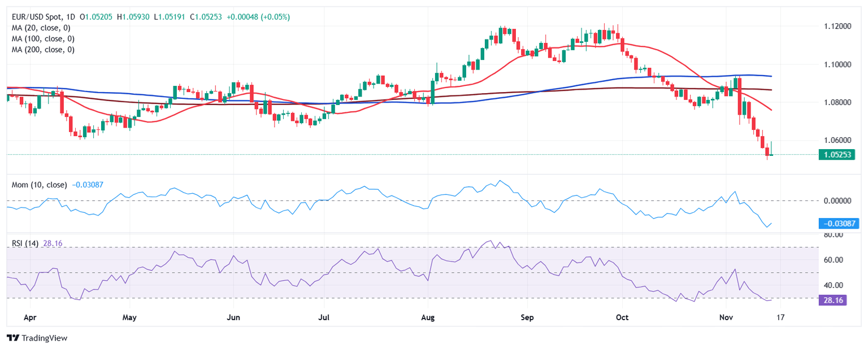The height and width of the screenshot is (349, 868).
Task: Click the Mom (10, close) indicator label
Action: coord(39,185)
